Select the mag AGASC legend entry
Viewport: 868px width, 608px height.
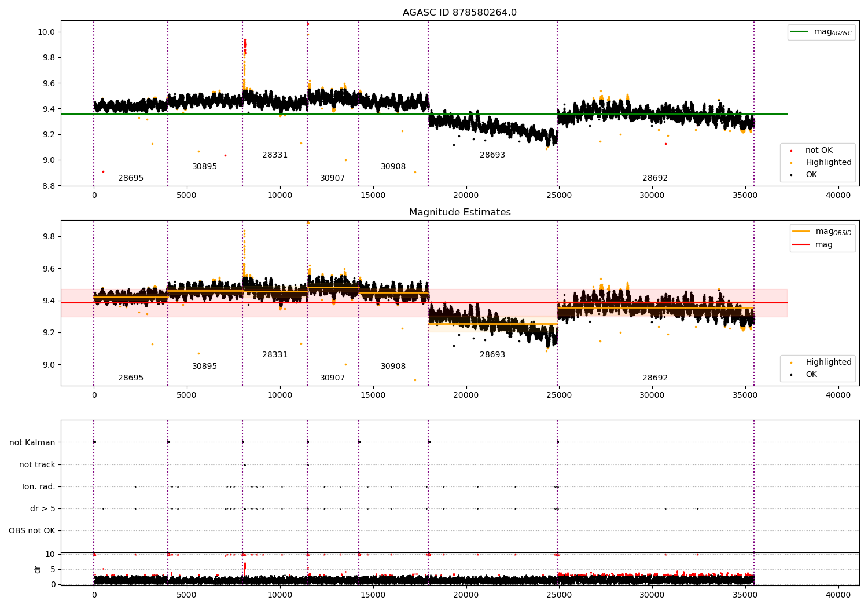(x=821, y=32)
